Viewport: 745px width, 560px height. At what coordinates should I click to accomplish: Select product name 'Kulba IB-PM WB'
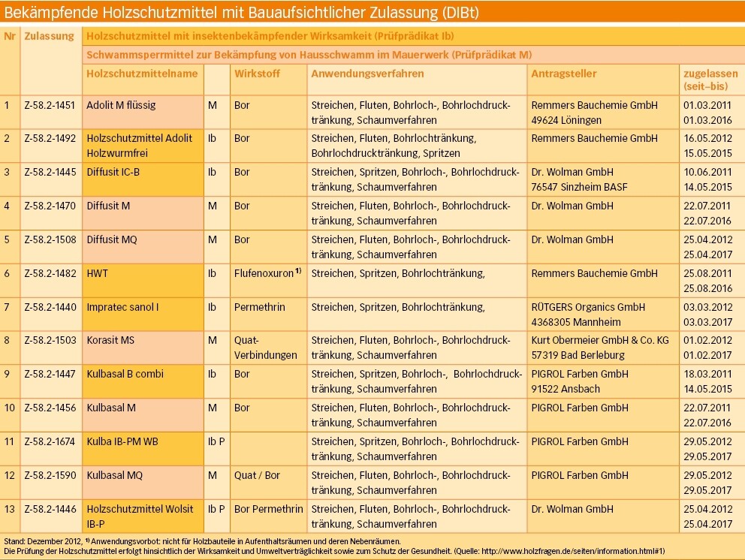pos(122,441)
